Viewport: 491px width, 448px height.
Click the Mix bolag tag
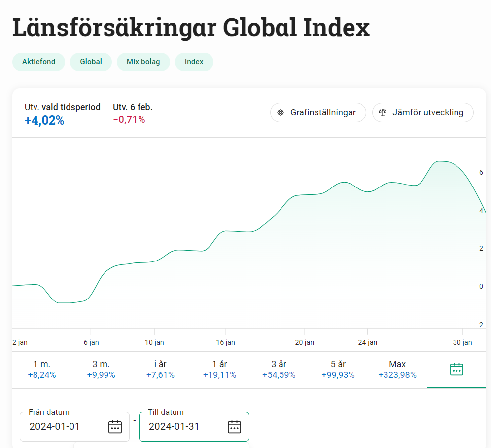143,62
